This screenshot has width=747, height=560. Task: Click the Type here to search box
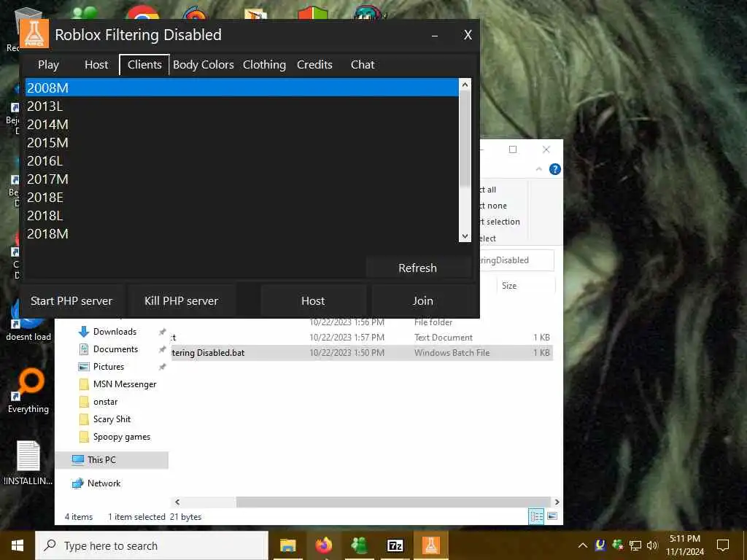[152, 545]
